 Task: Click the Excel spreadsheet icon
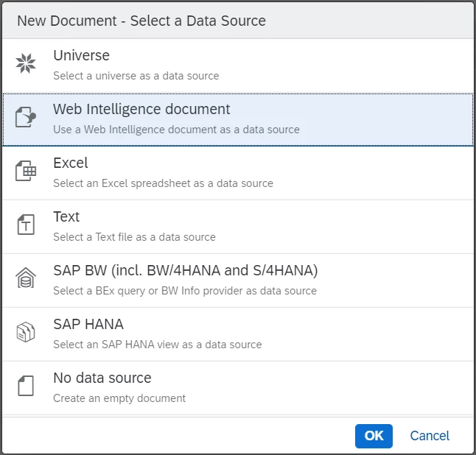point(26,171)
